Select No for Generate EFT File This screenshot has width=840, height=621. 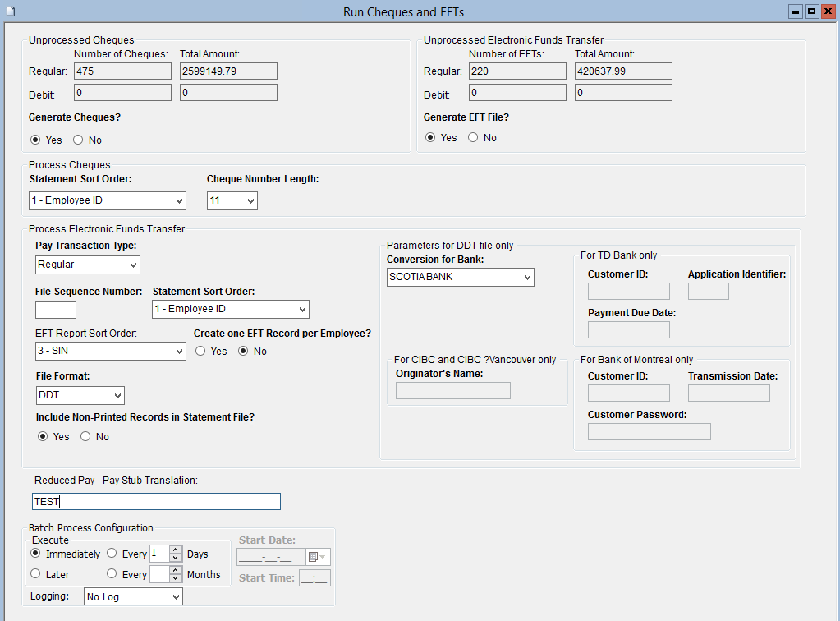tap(473, 138)
